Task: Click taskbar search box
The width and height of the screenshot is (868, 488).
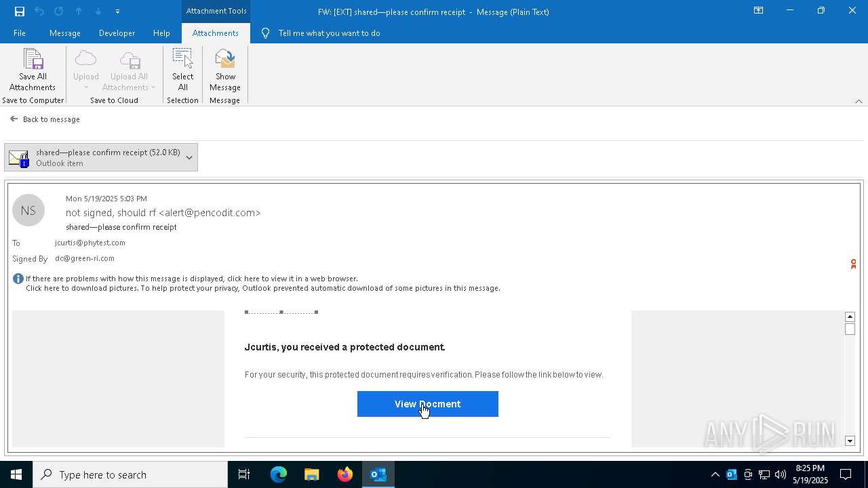Action: (x=130, y=474)
